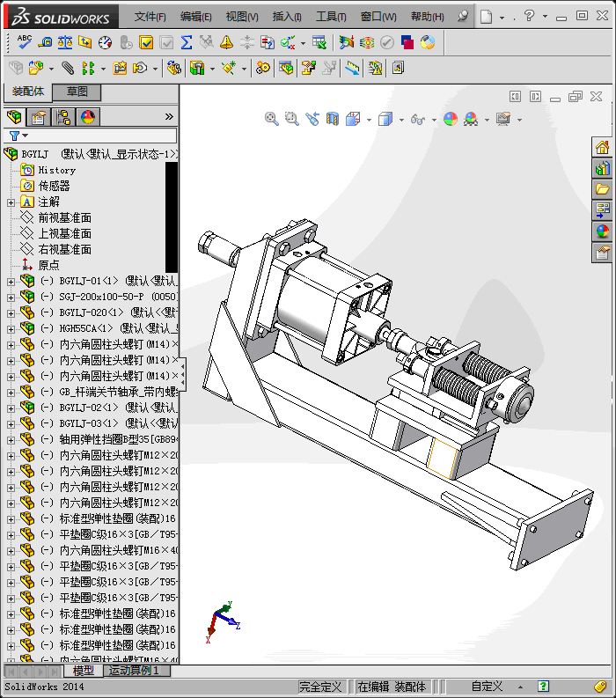This screenshot has width=616, height=698.
Task: Click the red and blue squares icon
Action: tap(407, 42)
